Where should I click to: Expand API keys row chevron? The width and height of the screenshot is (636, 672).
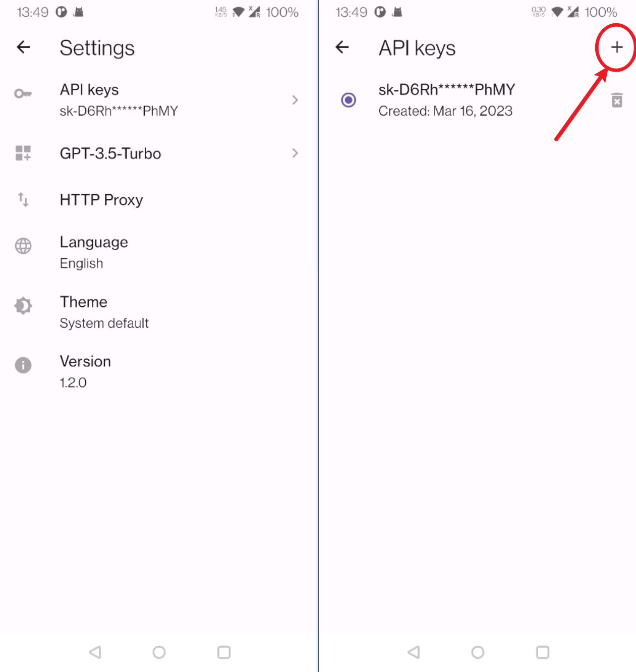click(x=295, y=100)
